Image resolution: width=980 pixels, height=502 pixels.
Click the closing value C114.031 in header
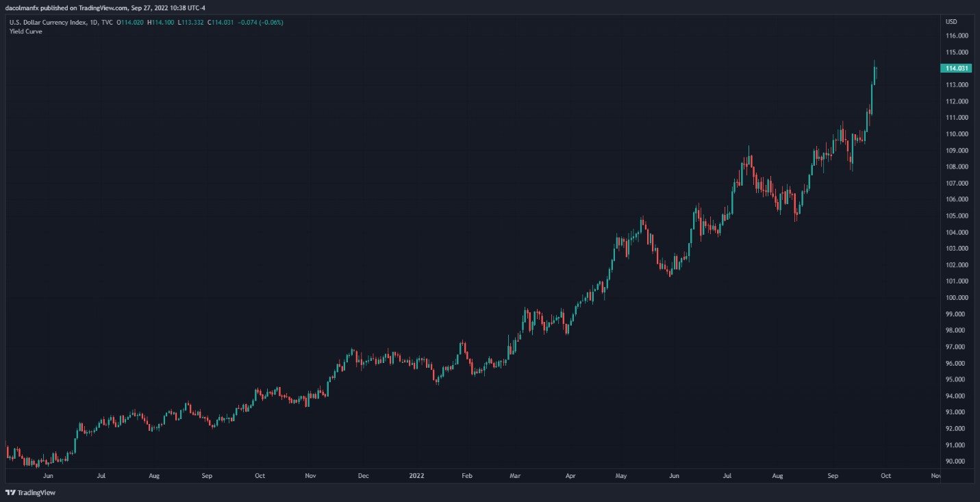click(x=221, y=23)
